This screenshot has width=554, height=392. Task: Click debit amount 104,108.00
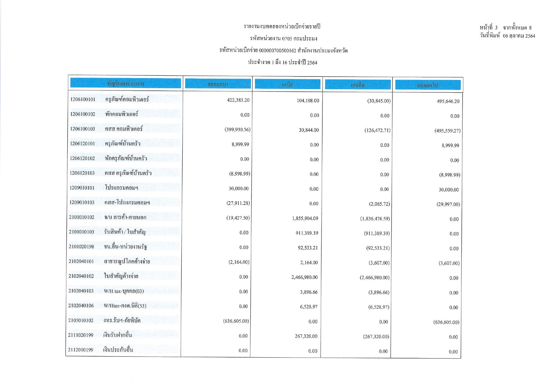pyautogui.click(x=308, y=101)
